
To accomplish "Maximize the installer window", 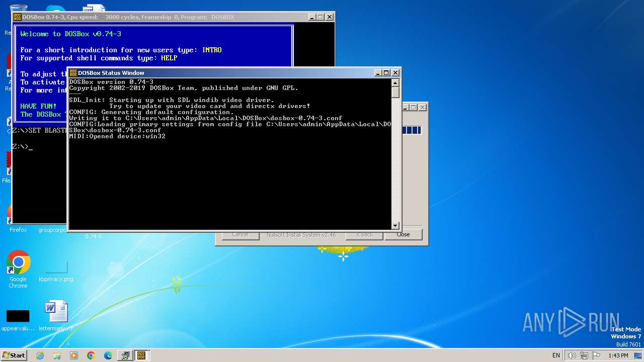I will 413,107.
